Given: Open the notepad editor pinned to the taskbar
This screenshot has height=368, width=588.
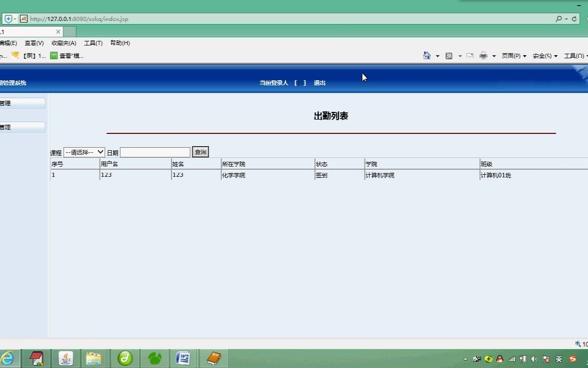Looking at the screenshot, I should 36,358.
